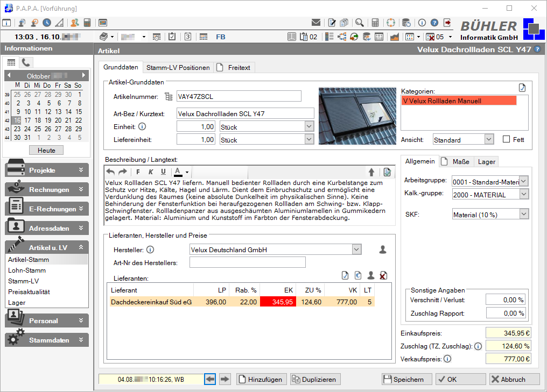This screenshot has width=547, height=392.
Task: Click the Hinzufügen button
Action: tap(262, 379)
